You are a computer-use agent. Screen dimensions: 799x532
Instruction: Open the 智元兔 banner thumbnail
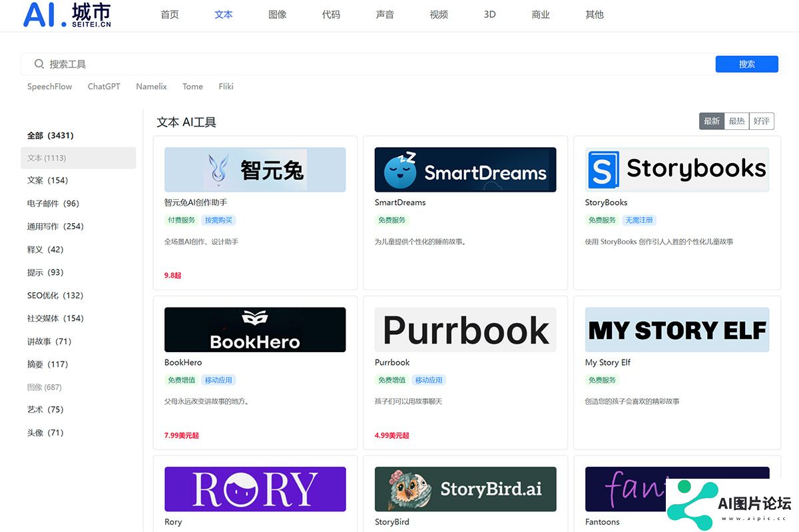(255, 170)
